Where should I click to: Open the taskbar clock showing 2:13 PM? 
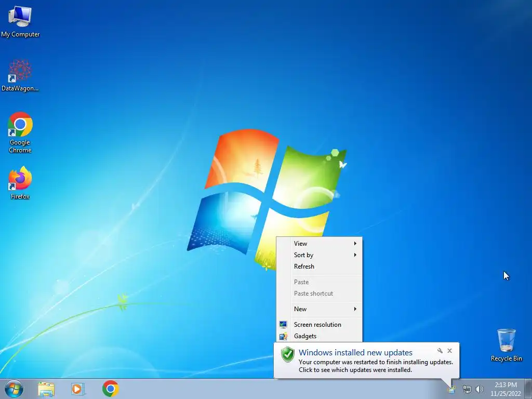(506, 389)
